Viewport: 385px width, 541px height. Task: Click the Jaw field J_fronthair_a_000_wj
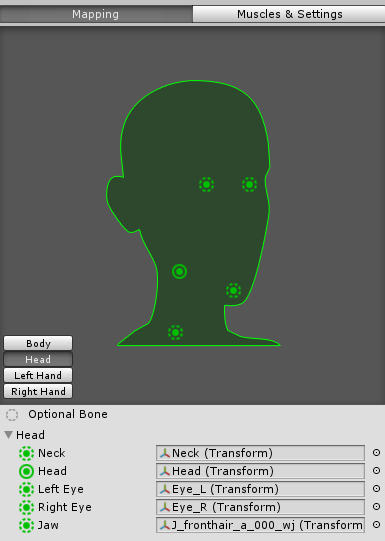[x=260, y=525]
